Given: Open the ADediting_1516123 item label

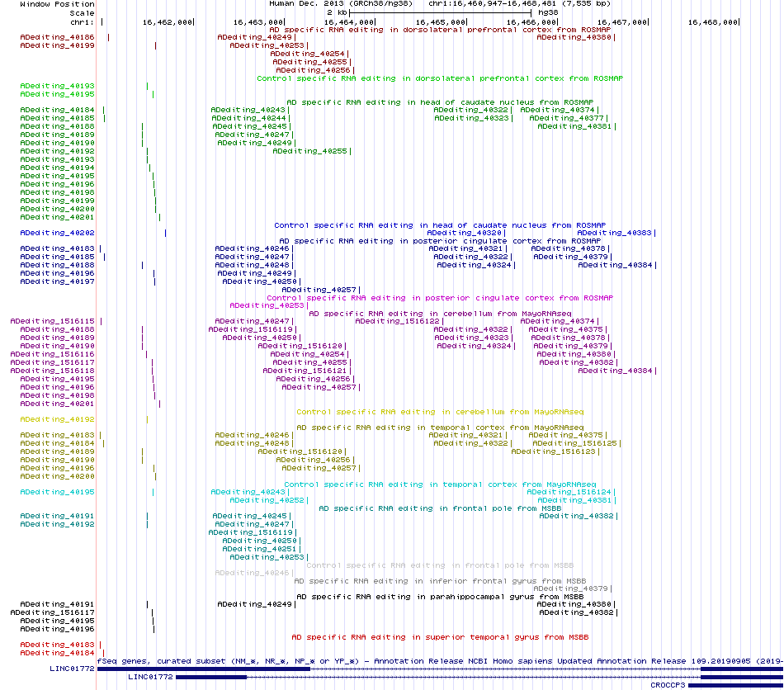Looking at the screenshot, I should [x=553, y=451].
